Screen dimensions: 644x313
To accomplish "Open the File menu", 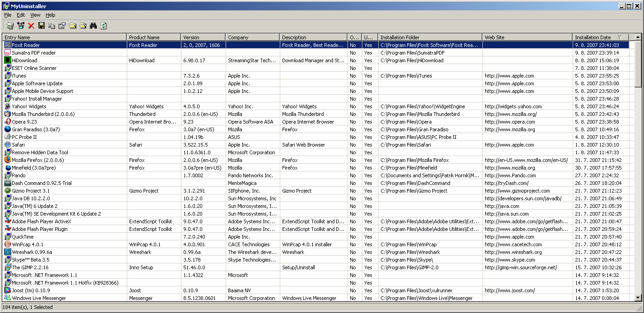I will (x=8, y=15).
